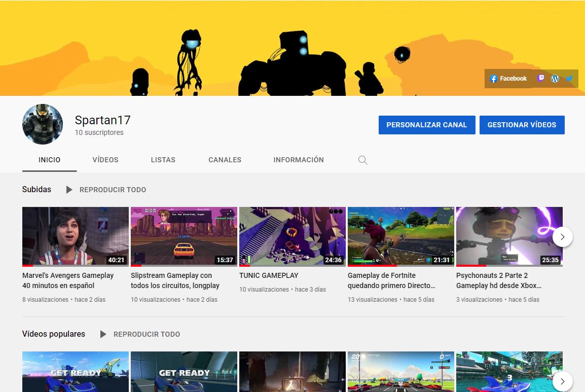Open the Twitter bird icon link
This screenshot has height=392, width=585.
pos(569,79)
